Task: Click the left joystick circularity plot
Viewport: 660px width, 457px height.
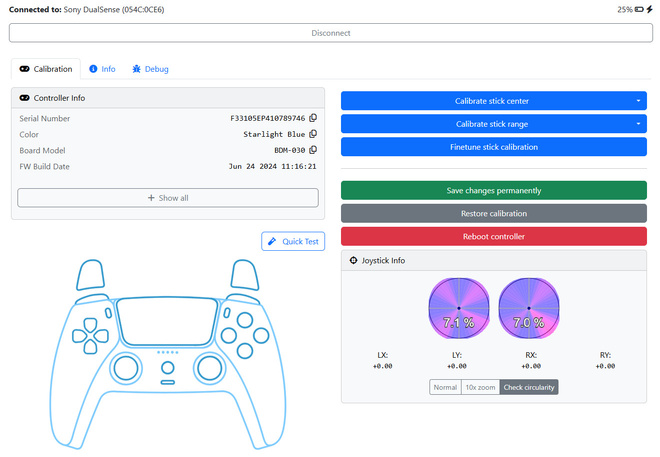Action: point(459,308)
